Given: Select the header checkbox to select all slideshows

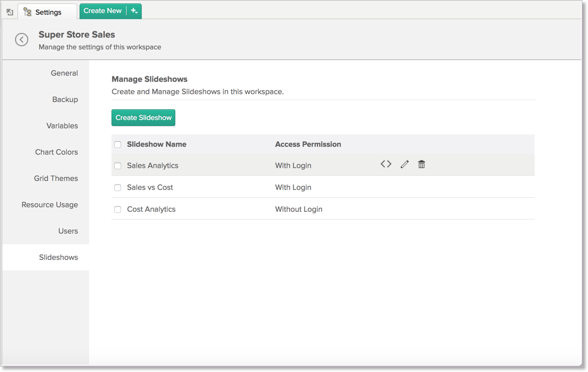Looking at the screenshot, I should [118, 144].
